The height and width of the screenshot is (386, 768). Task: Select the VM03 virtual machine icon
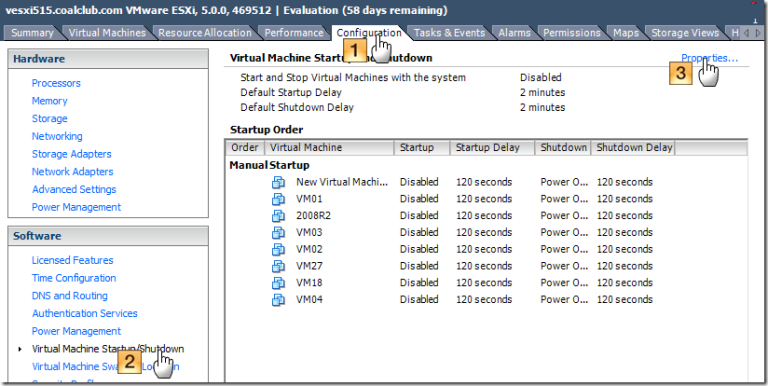click(x=278, y=232)
